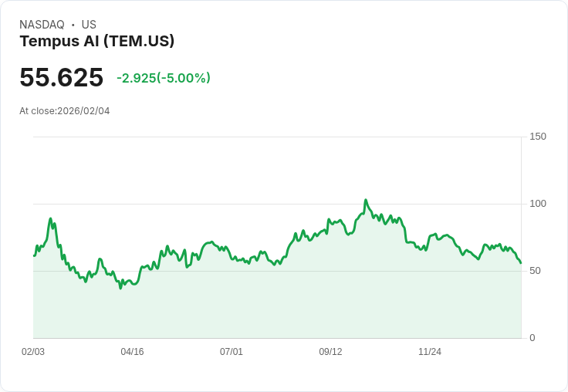Click the last data point of the chart line
This screenshot has height=392, width=568.
click(x=521, y=263)
